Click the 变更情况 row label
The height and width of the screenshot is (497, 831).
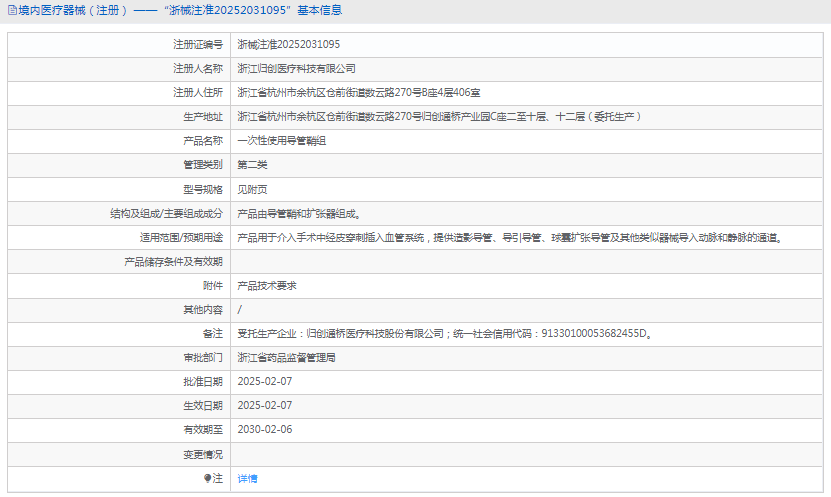click(x=203, y=455)
